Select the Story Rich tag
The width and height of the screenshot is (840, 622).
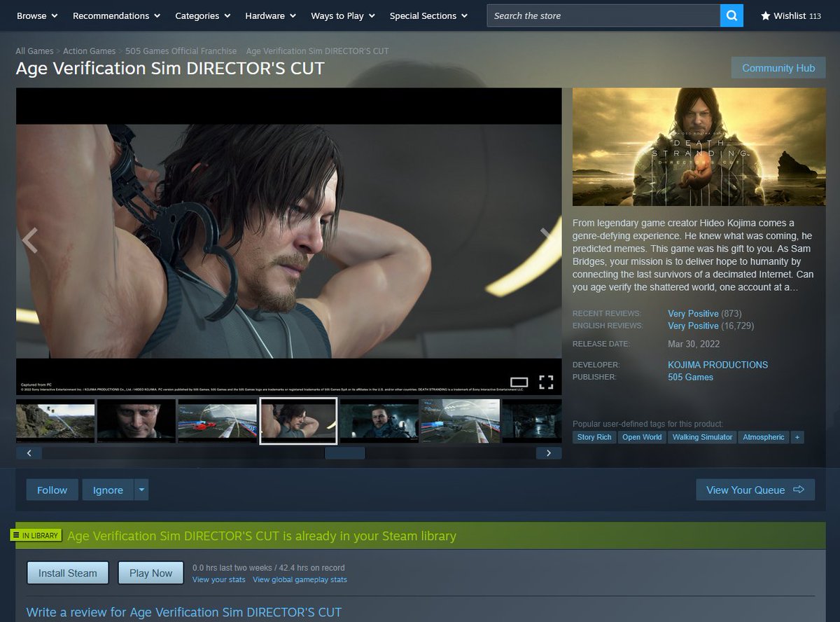(x=594, y=437)
